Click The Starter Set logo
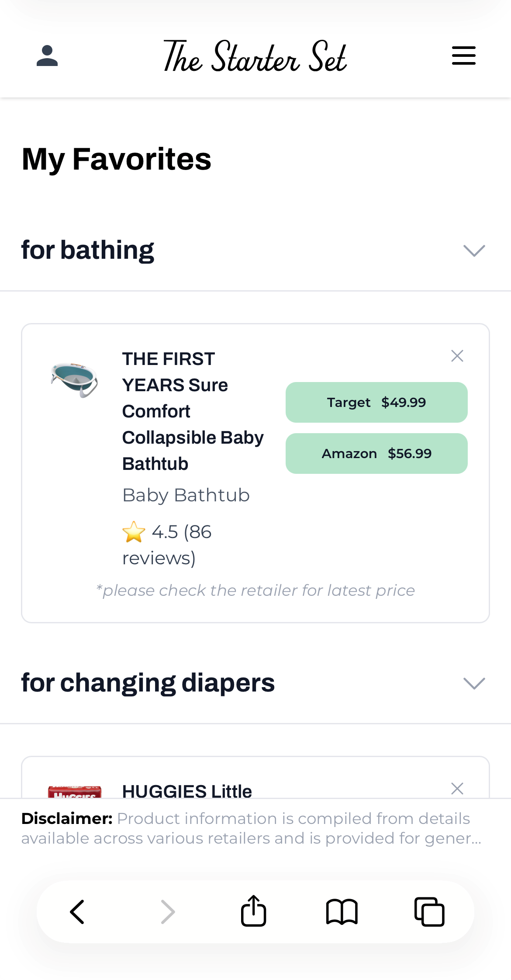 coord(255,56)
